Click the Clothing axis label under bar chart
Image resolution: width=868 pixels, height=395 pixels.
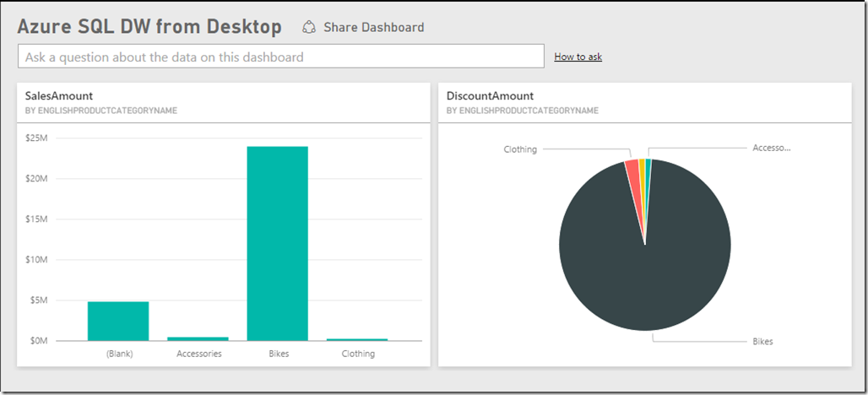point(358,354)
